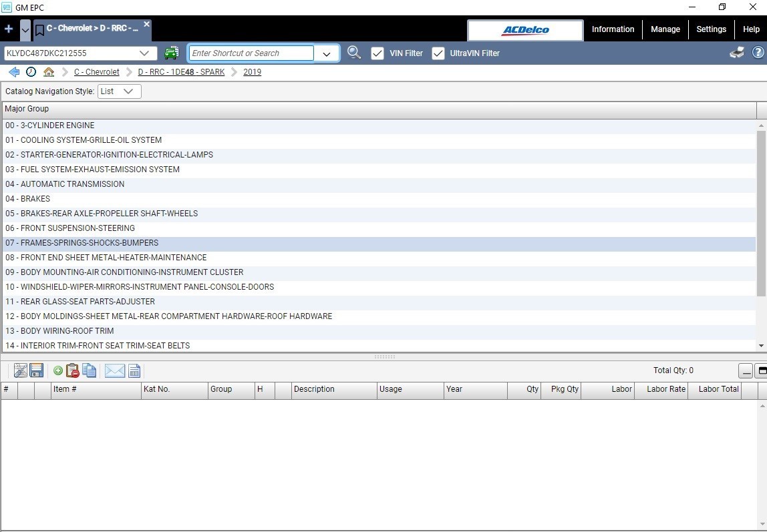
Task: Open the Catalog Navigation Style List dropdown
Action: (120, 91)
